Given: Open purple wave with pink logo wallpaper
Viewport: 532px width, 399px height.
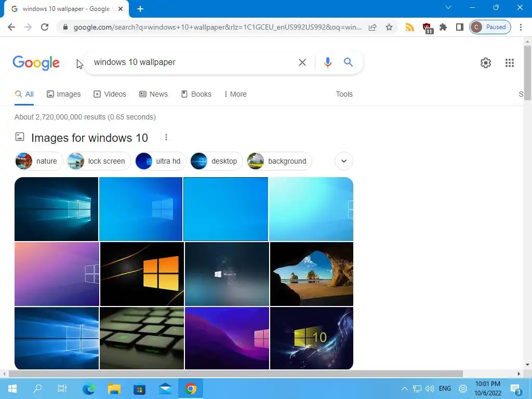Looking at the screenshot, I should point(227,338).
